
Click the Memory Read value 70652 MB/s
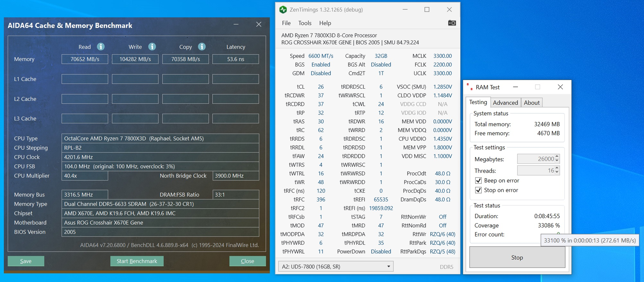click(x=85, y=59)
